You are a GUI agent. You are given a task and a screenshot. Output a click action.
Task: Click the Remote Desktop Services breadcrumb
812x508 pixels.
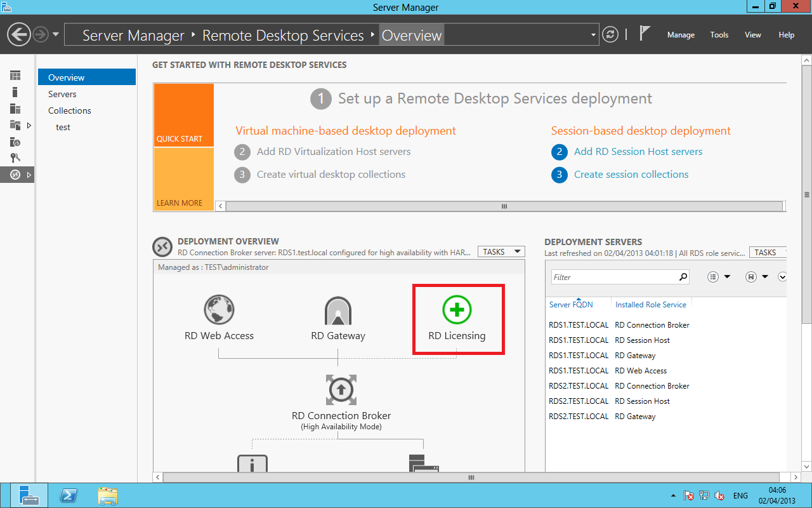click(283, 36)
